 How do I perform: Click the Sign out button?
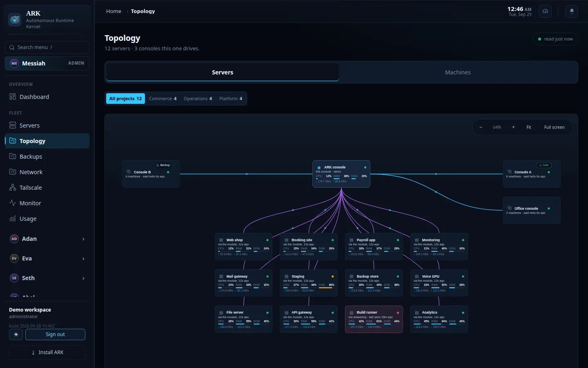pyautogui.click(x=55, y=334)
